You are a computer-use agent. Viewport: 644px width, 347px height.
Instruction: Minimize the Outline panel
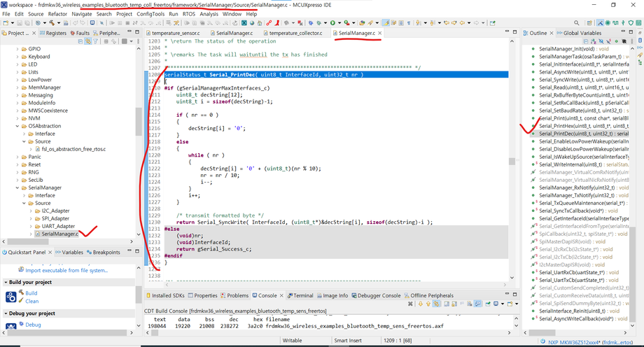(623, 32)
